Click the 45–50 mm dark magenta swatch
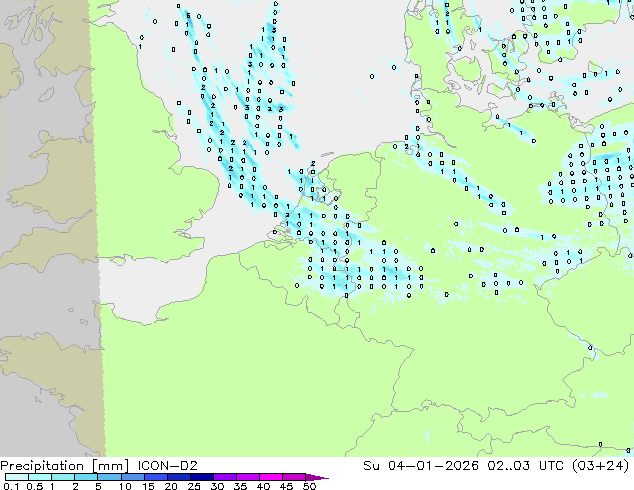Viewport: 634px width, 490px height. click(294, 477)
